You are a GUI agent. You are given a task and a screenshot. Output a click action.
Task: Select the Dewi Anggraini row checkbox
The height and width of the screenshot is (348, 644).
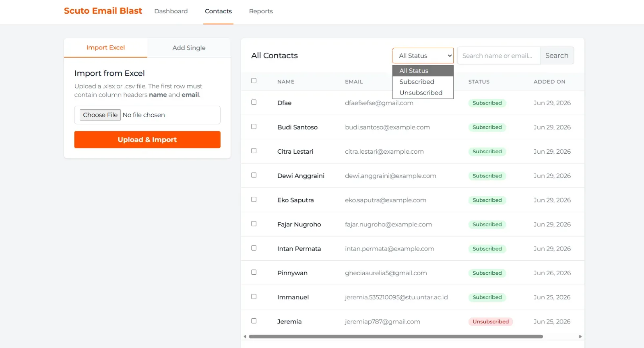click(x=254, y=175)
